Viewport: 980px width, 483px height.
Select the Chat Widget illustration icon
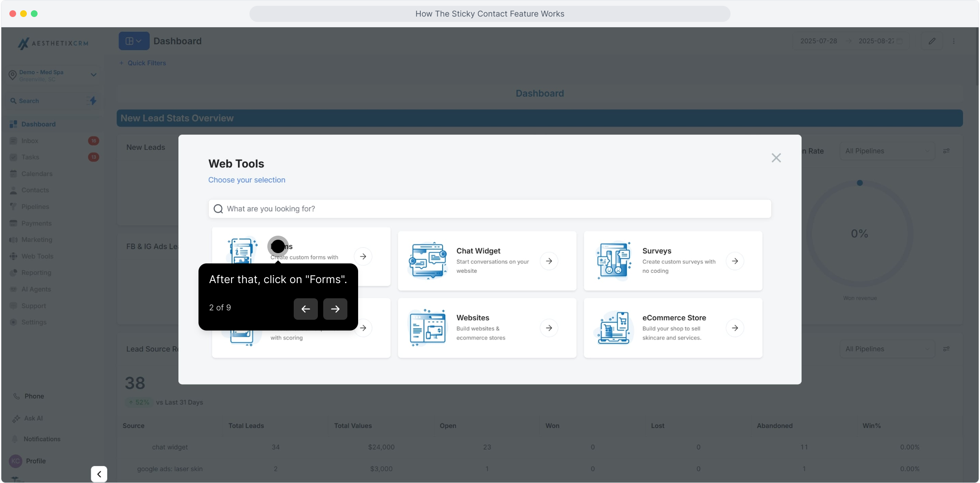pos(428,261)
